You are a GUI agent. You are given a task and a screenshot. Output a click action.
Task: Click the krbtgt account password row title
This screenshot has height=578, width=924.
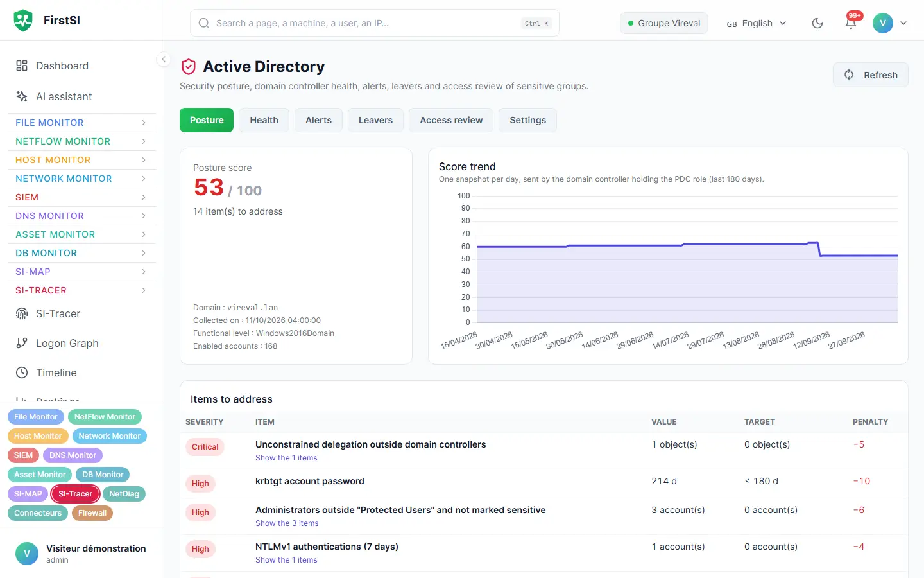tap(310, 481)
